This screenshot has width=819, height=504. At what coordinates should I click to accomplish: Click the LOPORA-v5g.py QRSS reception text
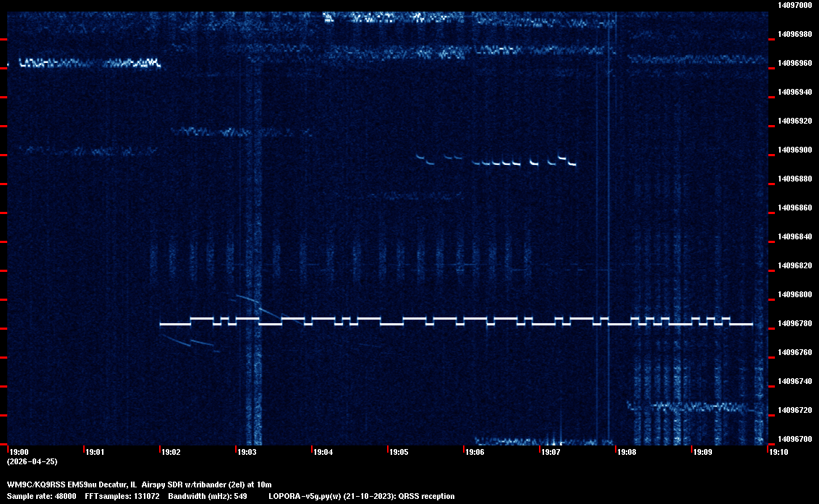(362, 496)
